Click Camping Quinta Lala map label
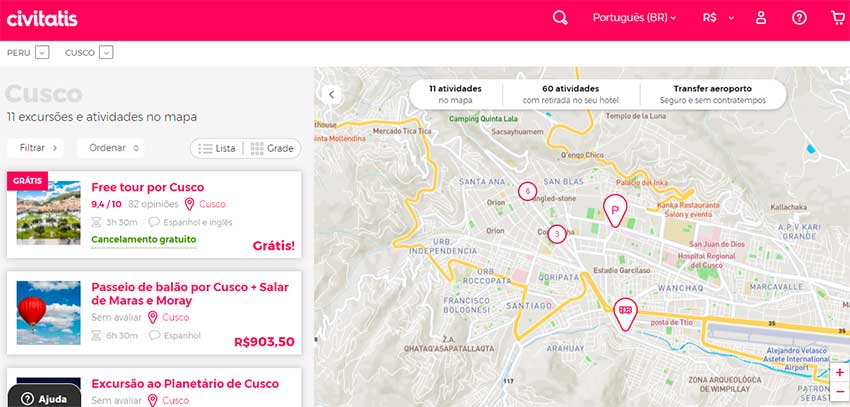Screen dimensions: 850x407 pyautogui.click(x=484, y=119)
